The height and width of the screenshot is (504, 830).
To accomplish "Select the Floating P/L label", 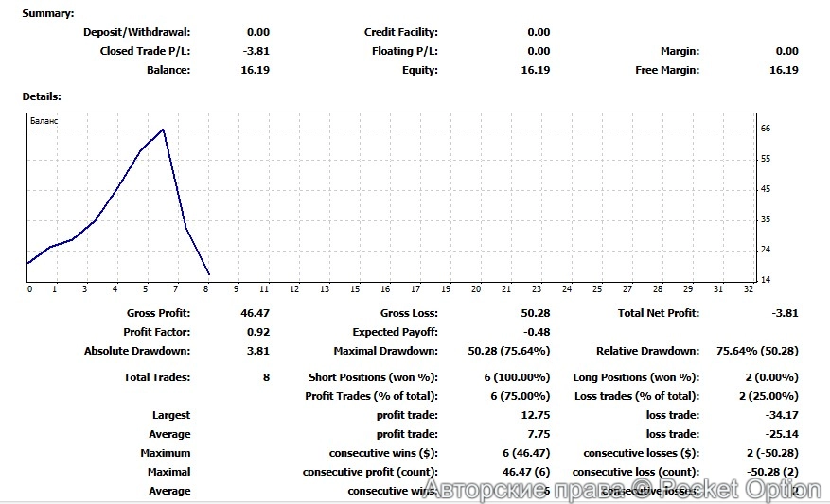I will coord(405,51).
